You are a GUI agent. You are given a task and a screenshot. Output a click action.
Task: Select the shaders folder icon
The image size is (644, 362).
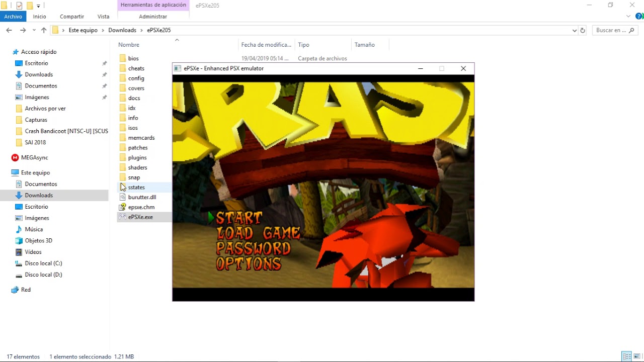[x=123, y=167]
